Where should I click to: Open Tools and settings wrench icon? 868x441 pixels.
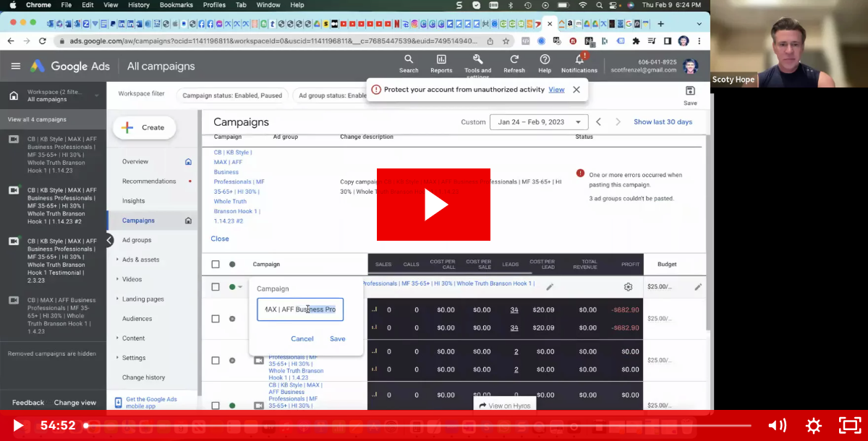(477, 59)
